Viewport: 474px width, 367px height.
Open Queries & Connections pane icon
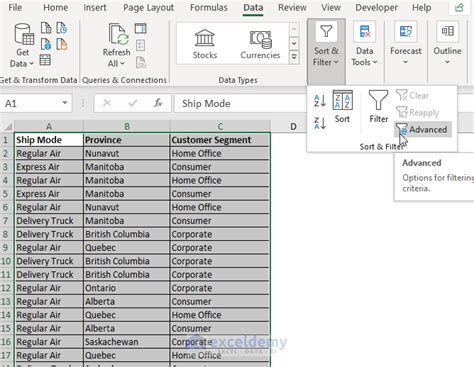pyautogui.click(x=140, y=28)
